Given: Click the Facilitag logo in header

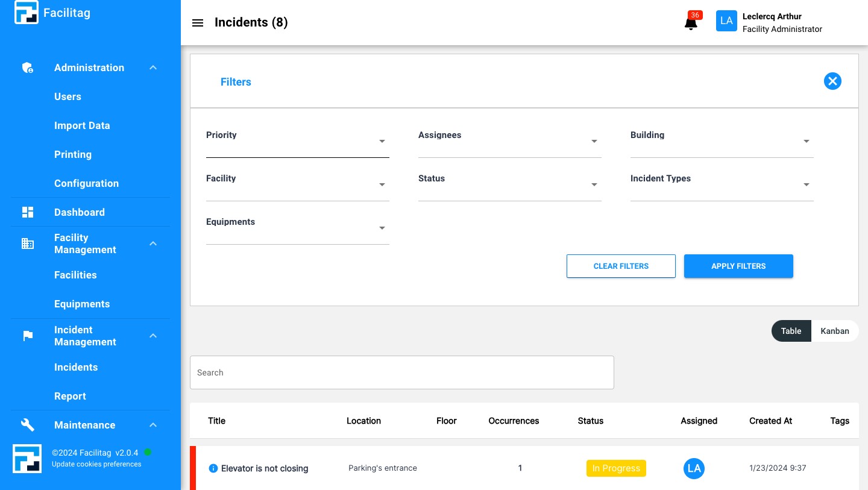Looking at the screenshot, I should pos(27,13).
